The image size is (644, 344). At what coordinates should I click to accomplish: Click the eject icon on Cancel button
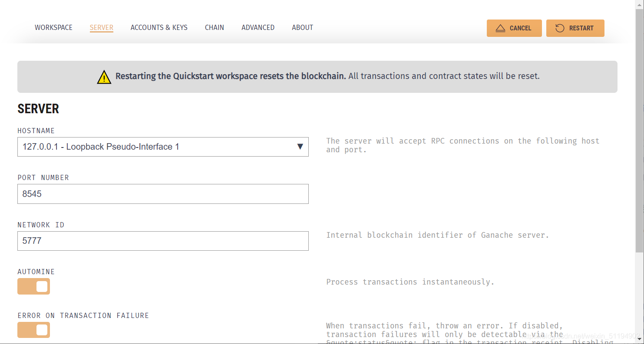click(500, 28)
